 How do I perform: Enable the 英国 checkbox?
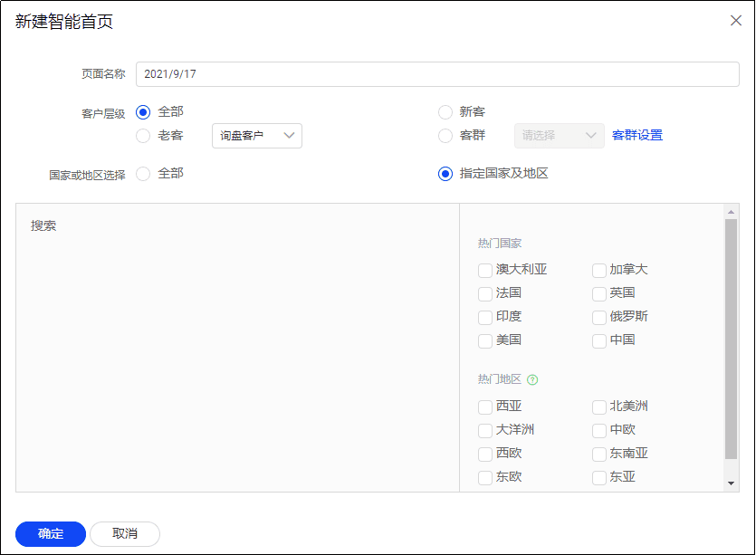(x=598, y=293)
